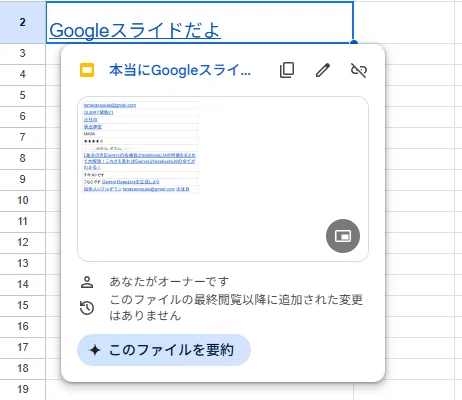Click the copy link icon in preview card

[287, 70]
